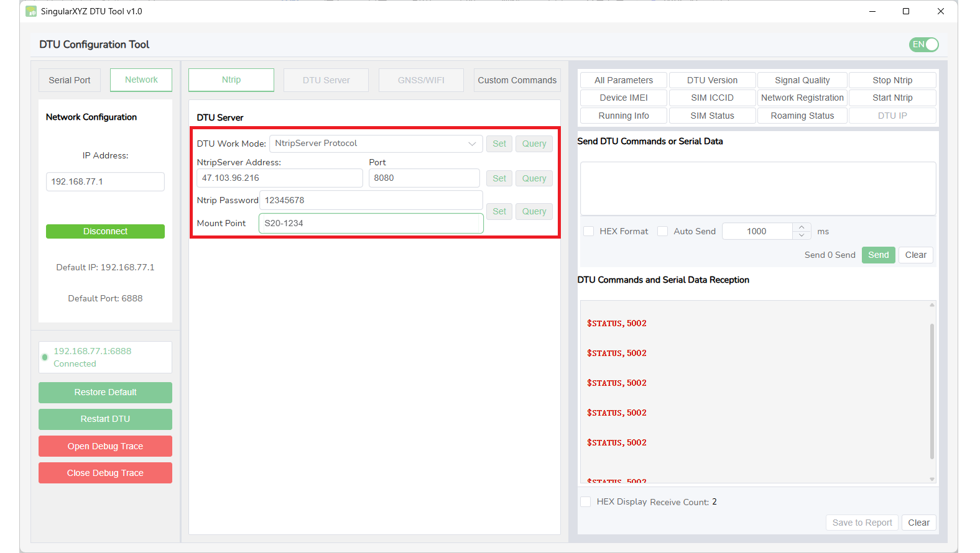Enable the HEX Display checkbox
Screen dimensions: 980x553
click(586, 501)
